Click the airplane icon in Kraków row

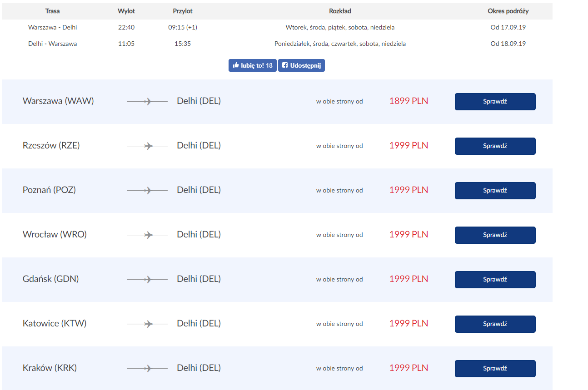coord(147,369)
